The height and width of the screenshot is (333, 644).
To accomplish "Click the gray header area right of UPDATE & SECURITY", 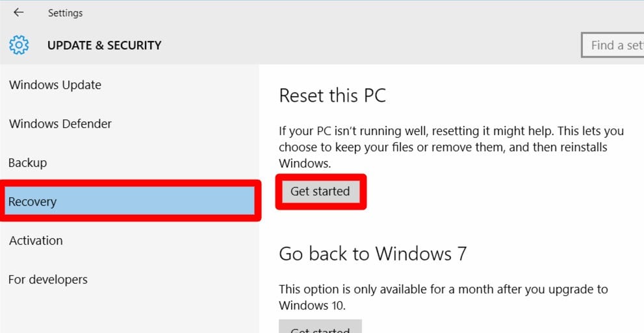I will (370, 45).
